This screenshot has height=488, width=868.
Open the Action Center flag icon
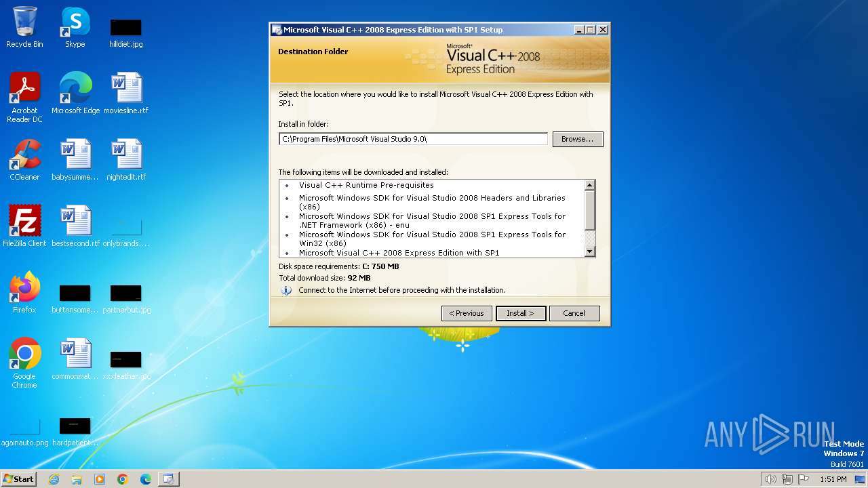804,479
